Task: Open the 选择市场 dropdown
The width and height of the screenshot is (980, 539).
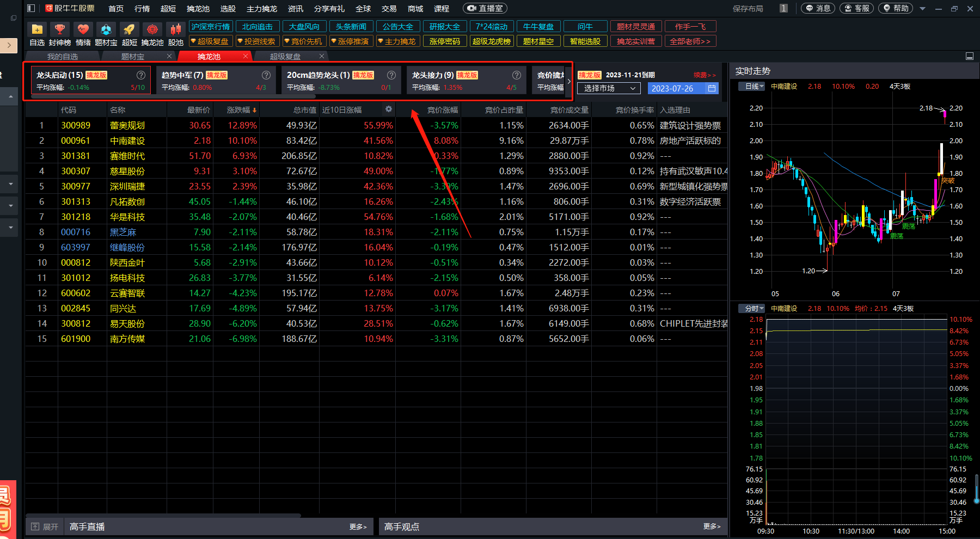Action: click(x=609, y=88)
